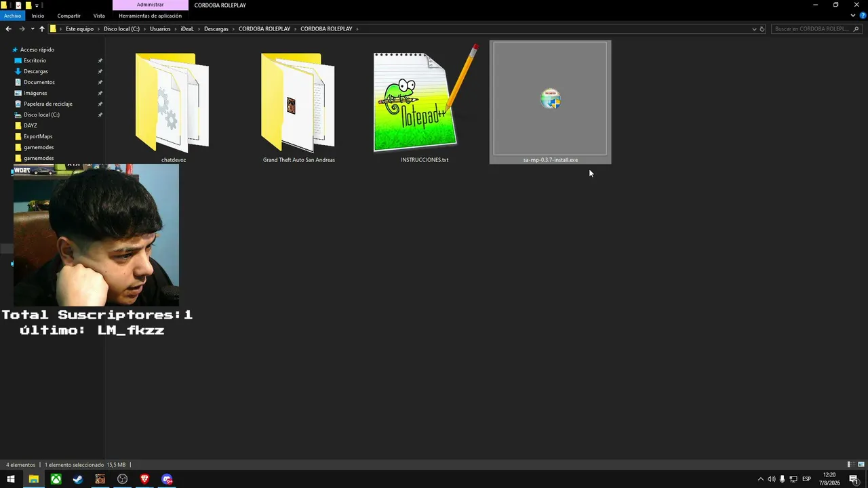
Task: Unpin Papelera de reciclaje using its pin icon
Action: (x=100, y=104)
